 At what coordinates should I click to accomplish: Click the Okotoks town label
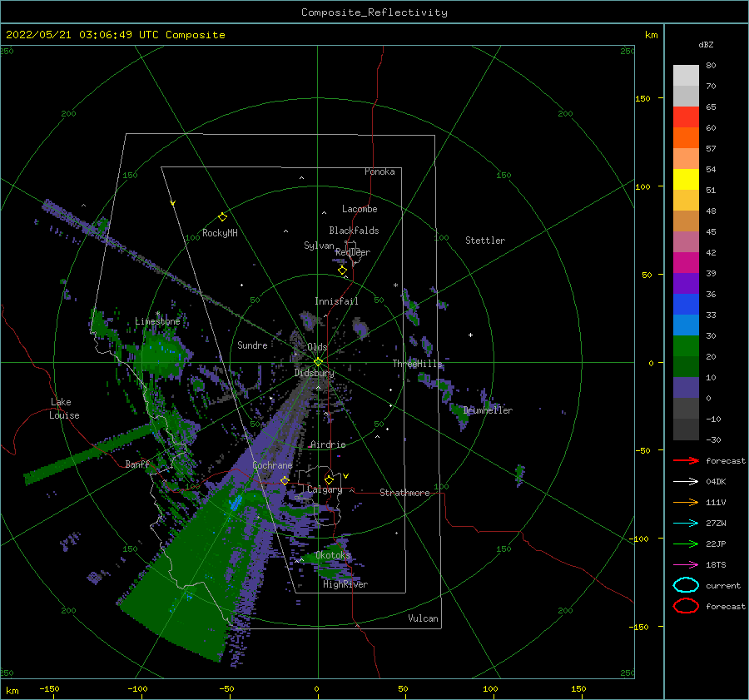[x=334, y=555]
